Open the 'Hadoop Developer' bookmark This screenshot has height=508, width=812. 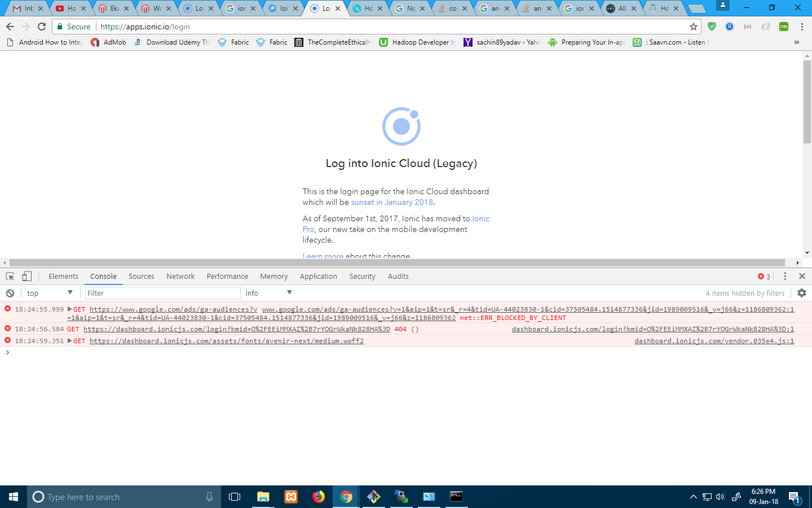(x=417, y=42)
